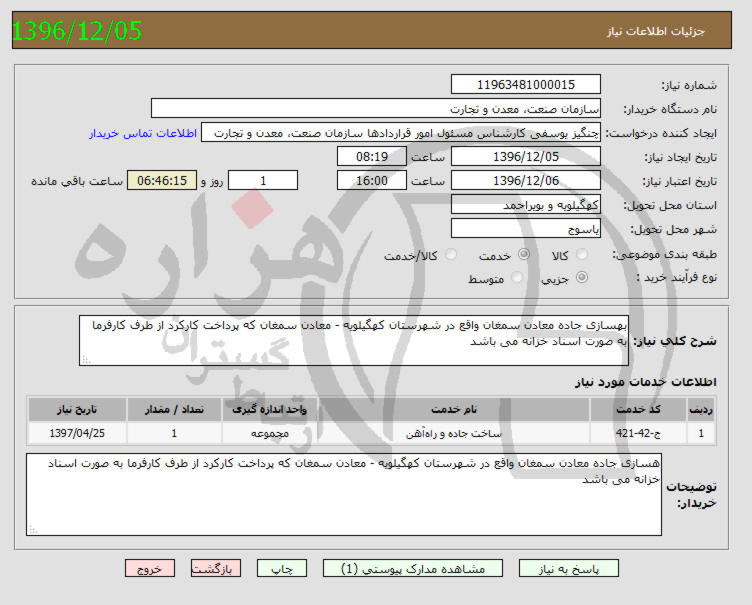Screen dimensions: 752x605
Task: Click the توضیحات خریدار notes textarea
Action: pyautogui.click(x=344, y=494)
